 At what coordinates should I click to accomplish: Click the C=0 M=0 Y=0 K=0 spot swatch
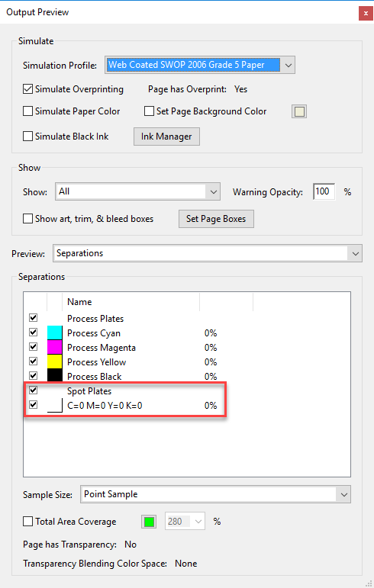(x=54, y=406)
